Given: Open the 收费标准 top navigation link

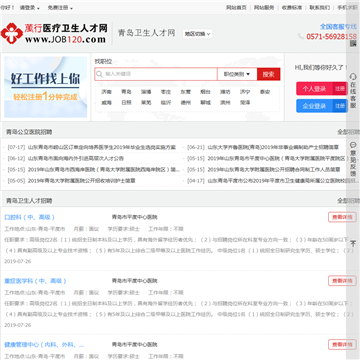Looking at the screenshot, I should [x=292, y=7].
